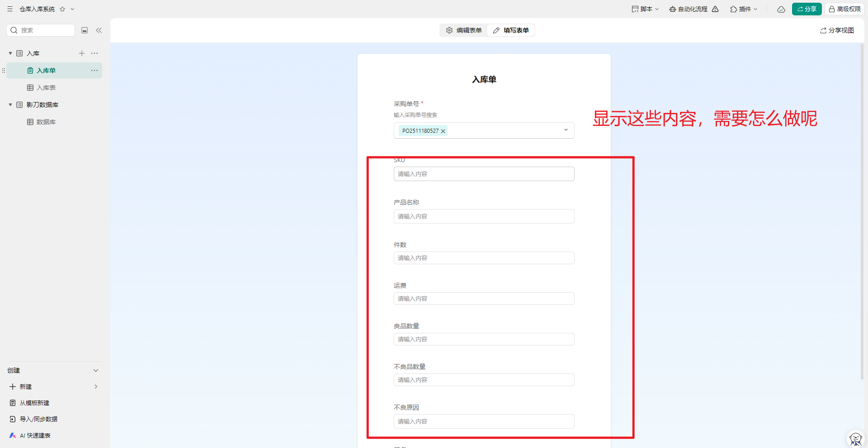Expand the 采购单号 dropdown

(x=566, y=130)
